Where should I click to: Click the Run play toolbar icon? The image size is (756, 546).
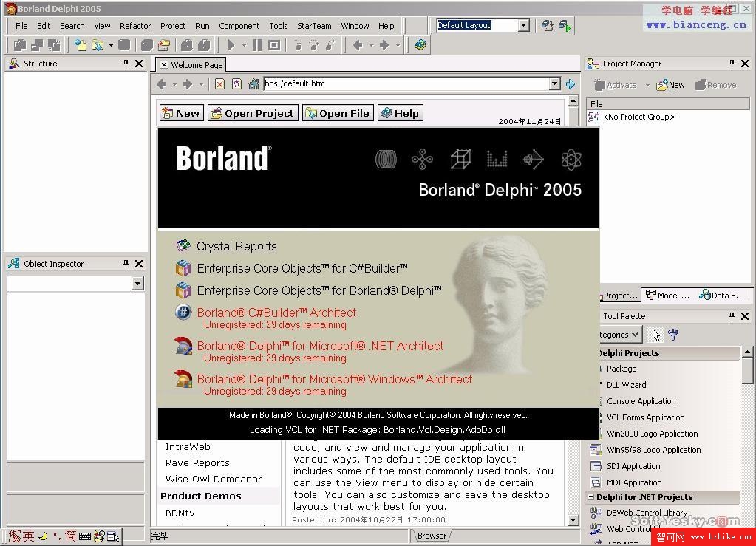click(231, 45)
